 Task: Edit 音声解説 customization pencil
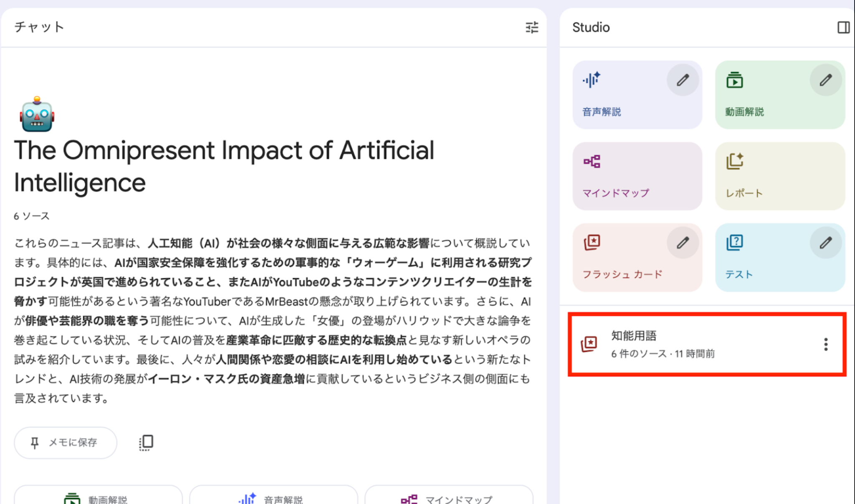coord(683,80)
